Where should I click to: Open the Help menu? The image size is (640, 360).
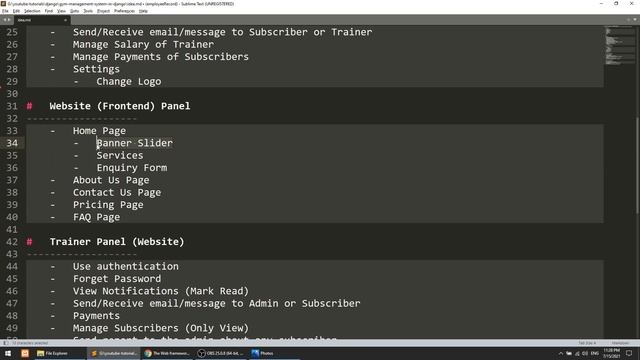[143, 11]
